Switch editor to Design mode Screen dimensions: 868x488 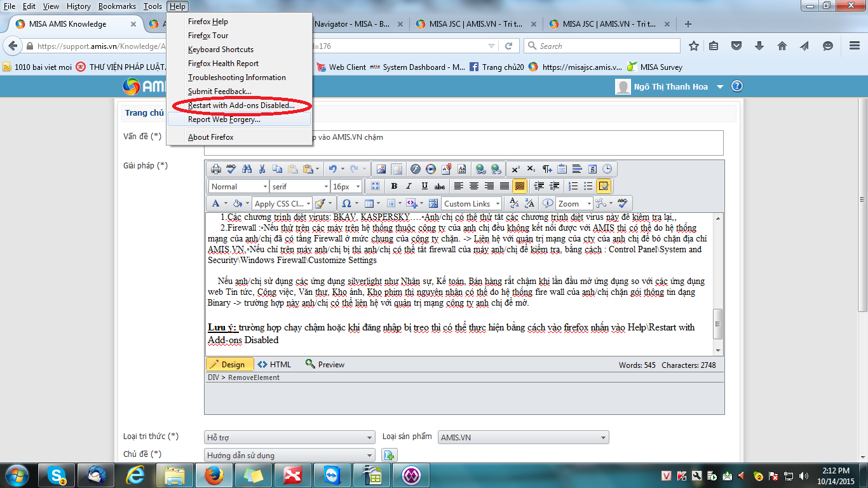(229, 364)
